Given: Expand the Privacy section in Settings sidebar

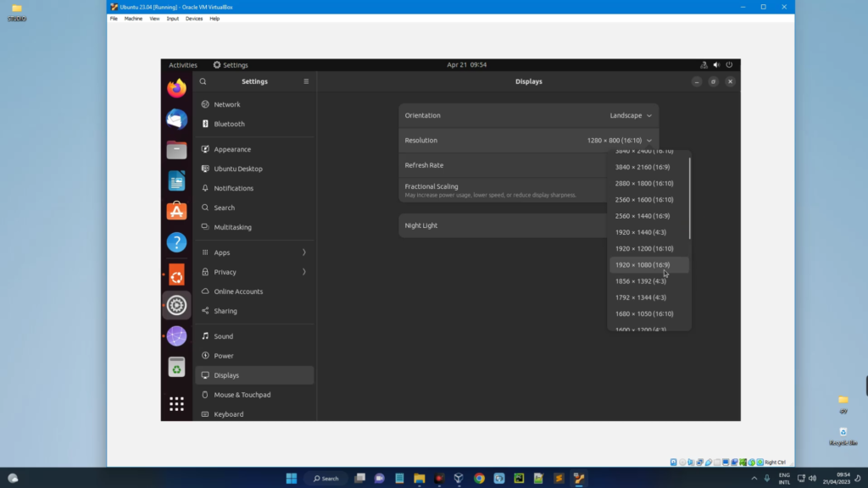Looking at the screenshot, I should point(254,272).
